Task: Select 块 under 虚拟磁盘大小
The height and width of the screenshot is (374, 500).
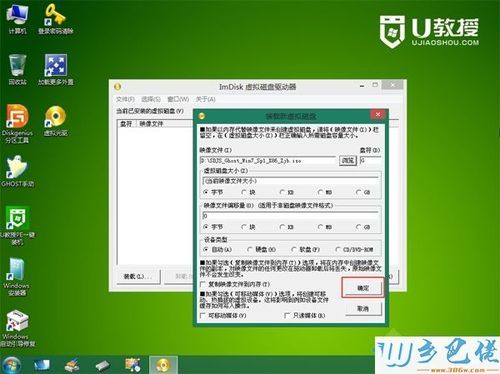Action: (x=249, y=192)
